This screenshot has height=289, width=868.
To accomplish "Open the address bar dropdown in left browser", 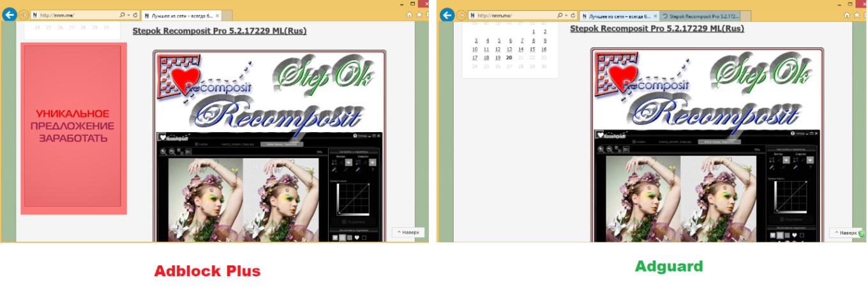I will point(128,15).
